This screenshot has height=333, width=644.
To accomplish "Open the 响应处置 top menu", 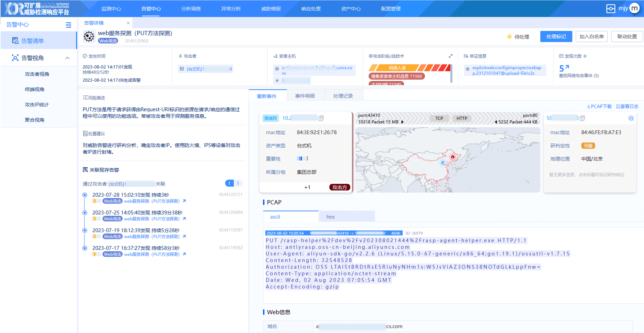I will point(311,9).
